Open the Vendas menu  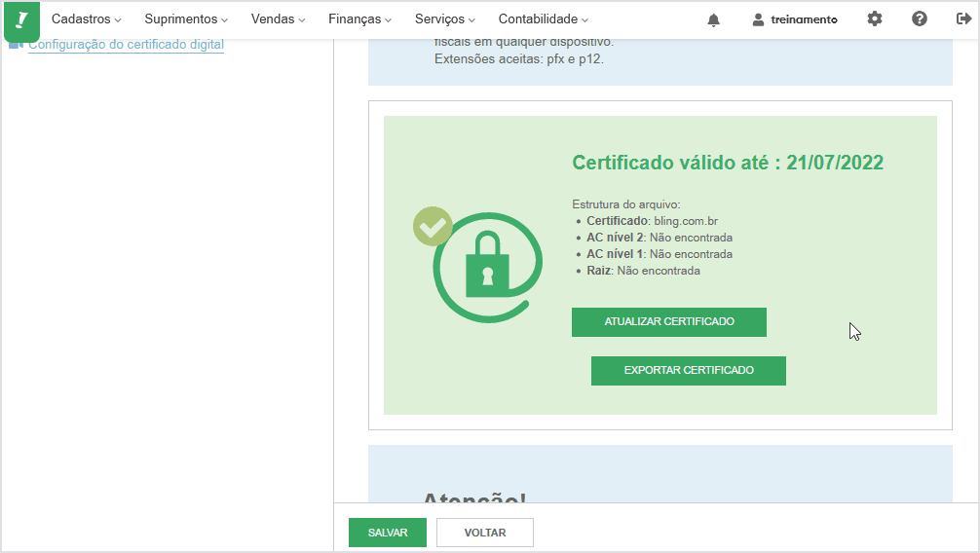pos(279,19)
